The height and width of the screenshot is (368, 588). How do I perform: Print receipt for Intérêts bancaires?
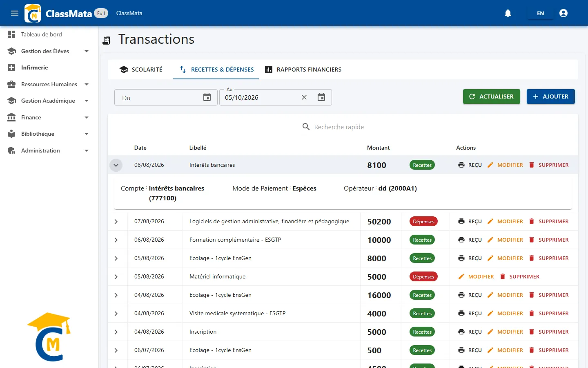(x=470, y=165)
